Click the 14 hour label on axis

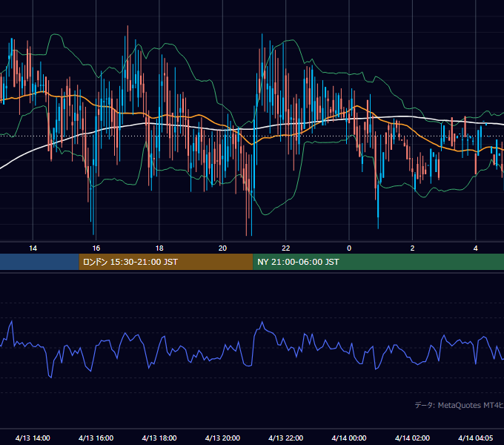pos(33,248)
